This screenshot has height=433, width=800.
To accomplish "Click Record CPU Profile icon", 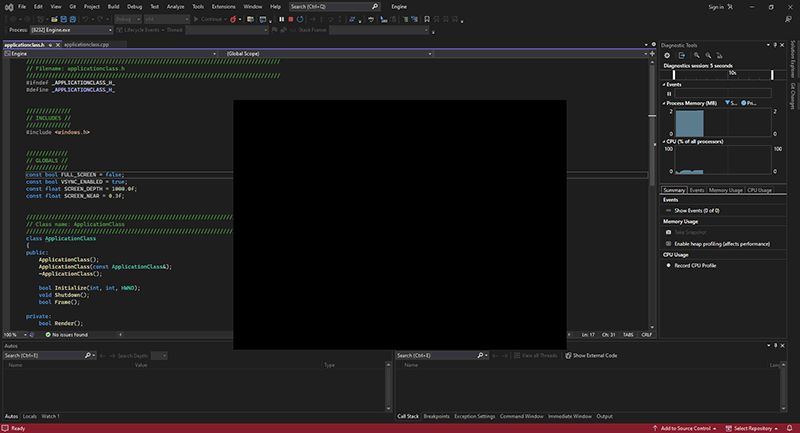I will tap(668, 265).
